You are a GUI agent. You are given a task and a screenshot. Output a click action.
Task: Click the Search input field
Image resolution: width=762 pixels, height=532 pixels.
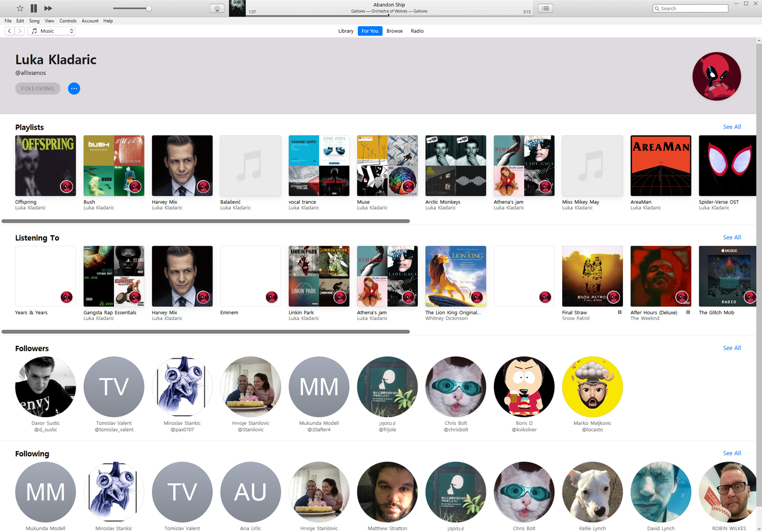[x=690, y=9]
